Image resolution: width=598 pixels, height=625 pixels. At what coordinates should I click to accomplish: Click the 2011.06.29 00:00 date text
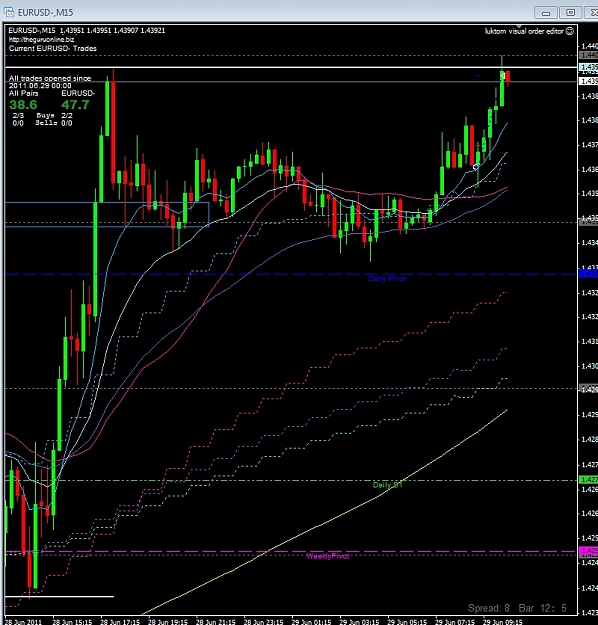click(x=40, y=86)
